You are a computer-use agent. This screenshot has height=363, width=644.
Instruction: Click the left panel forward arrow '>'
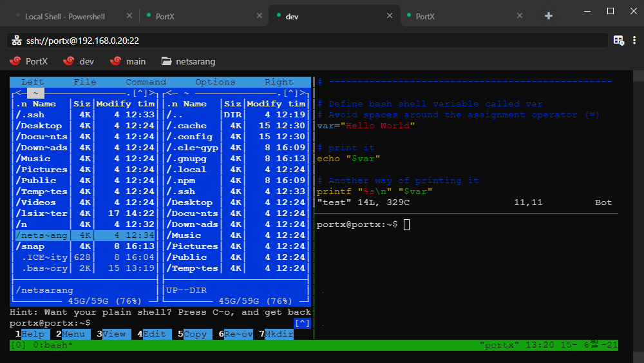tap(151, 93)
